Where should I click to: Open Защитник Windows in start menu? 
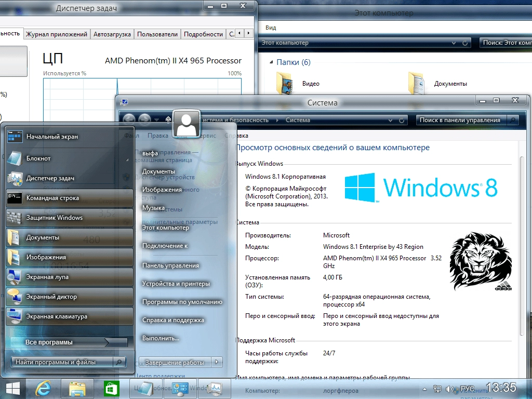pyautogui.click(x=69, y=218)
